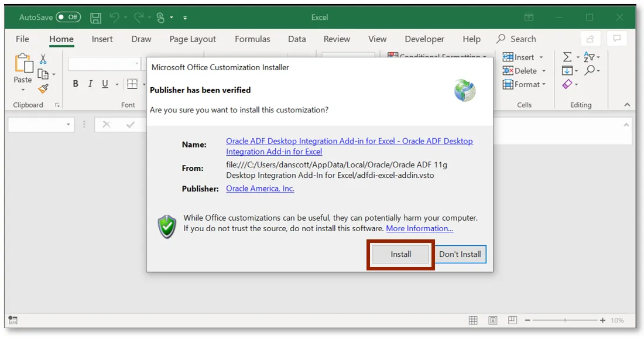Open the More Information link
Image resolution: width=644 pixels, height=343 pixels.
pos(420,228)
